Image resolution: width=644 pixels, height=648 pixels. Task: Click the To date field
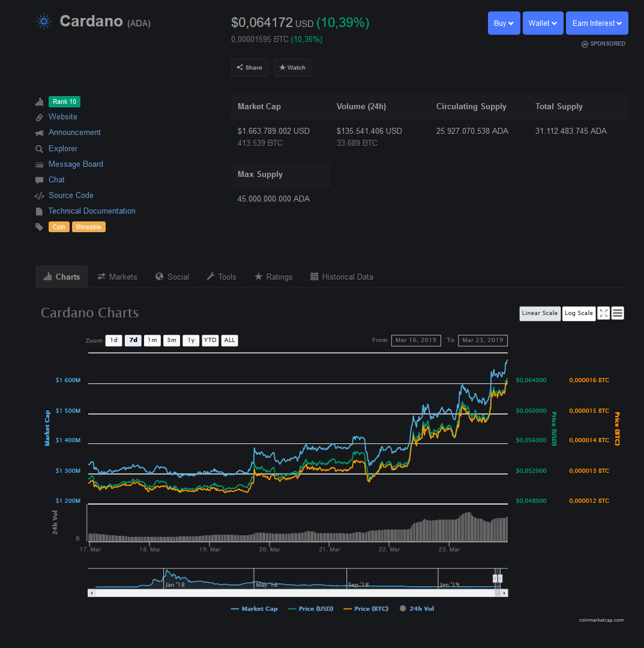coord(483,340)
